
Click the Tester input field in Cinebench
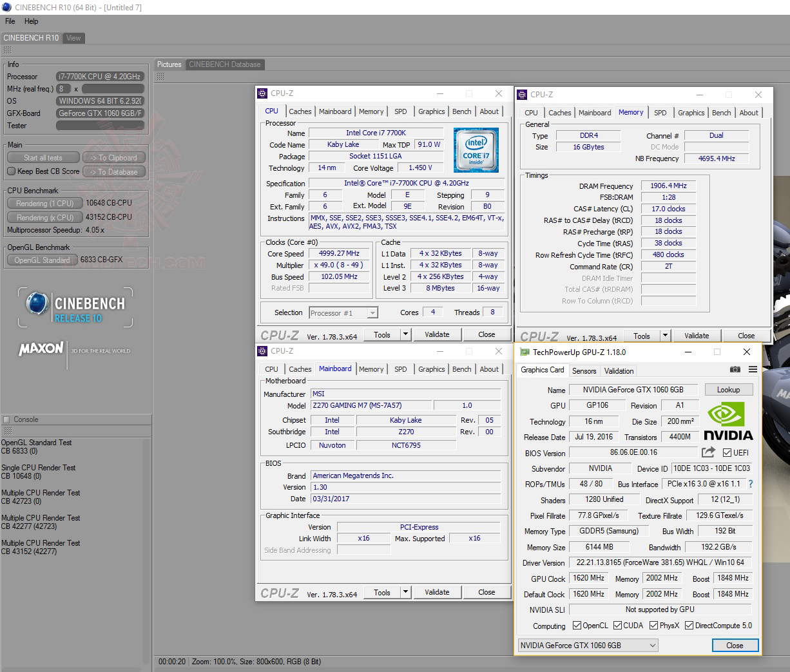[x=100, y=125]
